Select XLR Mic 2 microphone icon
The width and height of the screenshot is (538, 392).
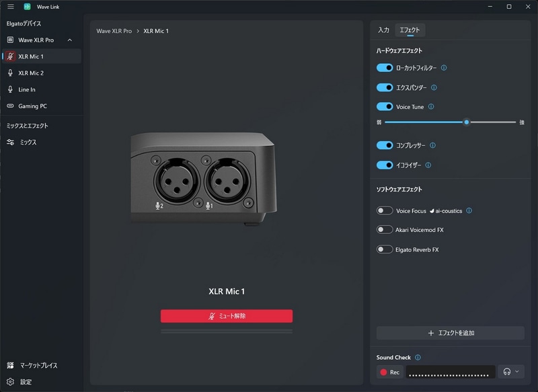click(10, 73)
